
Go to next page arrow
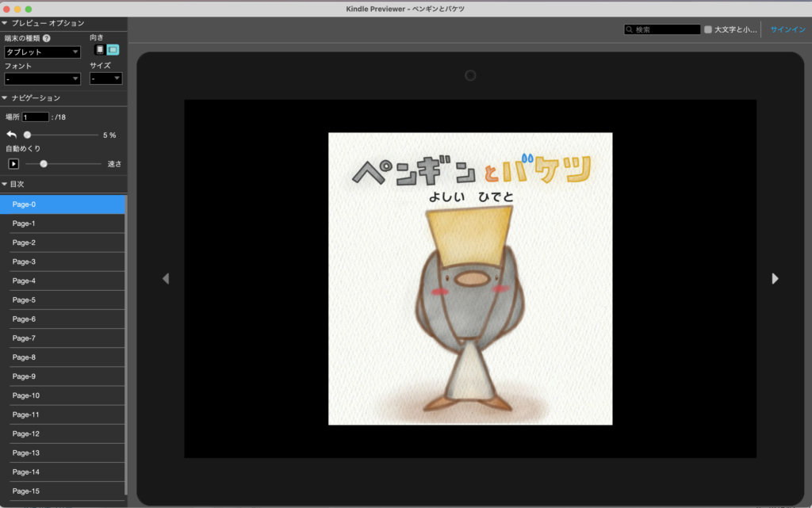pyautogui.click(x=775, y=279)
